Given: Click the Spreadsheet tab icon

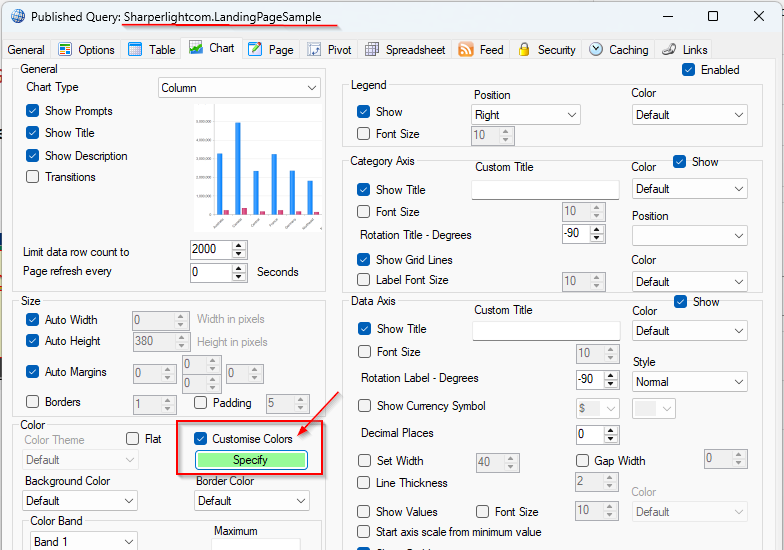Looking at the screenshot, I should [372, 50].
